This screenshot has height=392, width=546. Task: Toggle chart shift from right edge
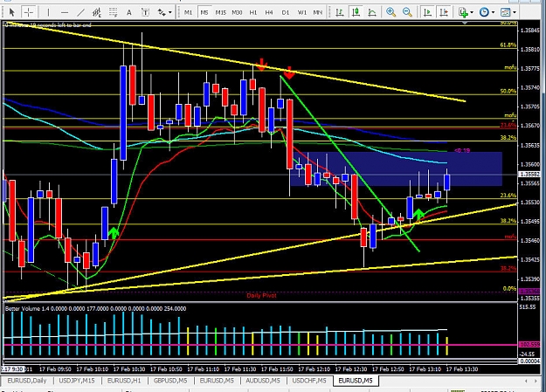click(x=443, y=12)
